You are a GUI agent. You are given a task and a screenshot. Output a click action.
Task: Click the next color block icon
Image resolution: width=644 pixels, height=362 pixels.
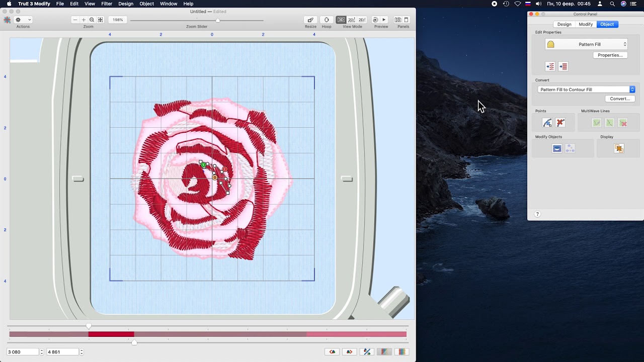pos(349,352)
